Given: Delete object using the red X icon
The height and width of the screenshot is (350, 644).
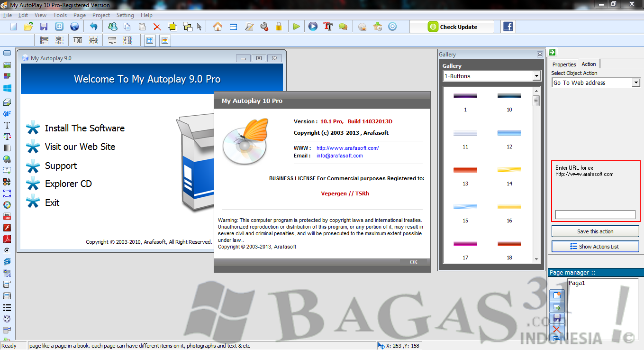Looking at the screenshot, I should [x=157, y=27].
